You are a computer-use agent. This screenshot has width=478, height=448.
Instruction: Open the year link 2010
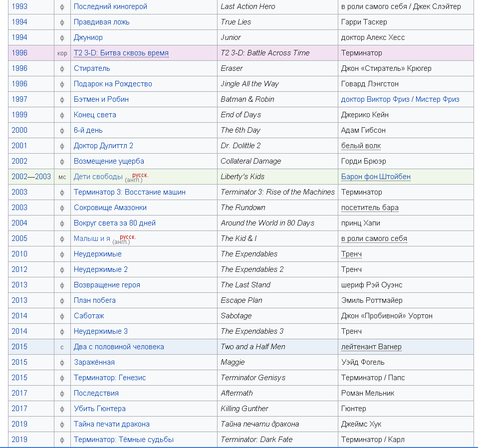(19, 254)
